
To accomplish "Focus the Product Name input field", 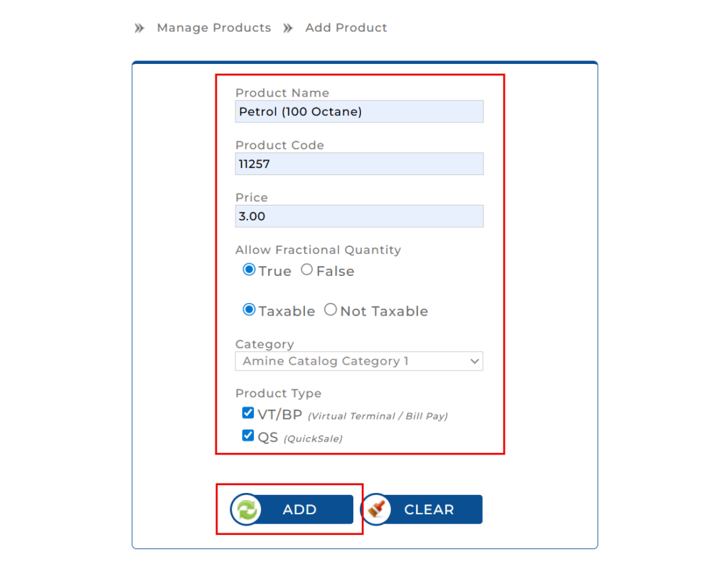I will point(359,112).
